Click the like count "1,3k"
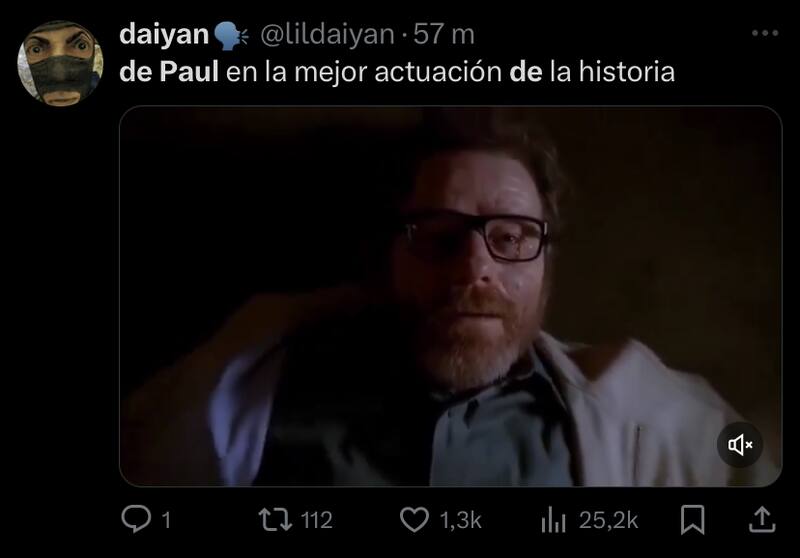The image size is (800, 558). pos(460,520)
